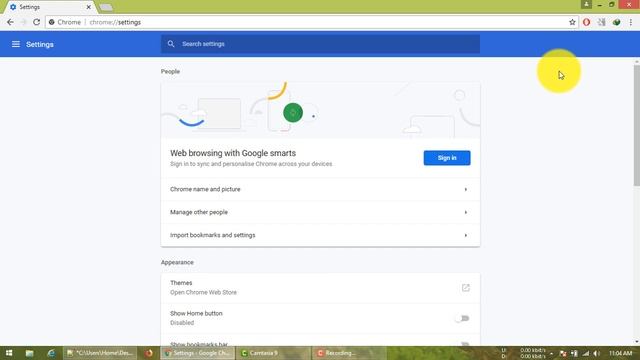Switch to Recording taskbar window
The image size is (640, 360).
(349, 353)
